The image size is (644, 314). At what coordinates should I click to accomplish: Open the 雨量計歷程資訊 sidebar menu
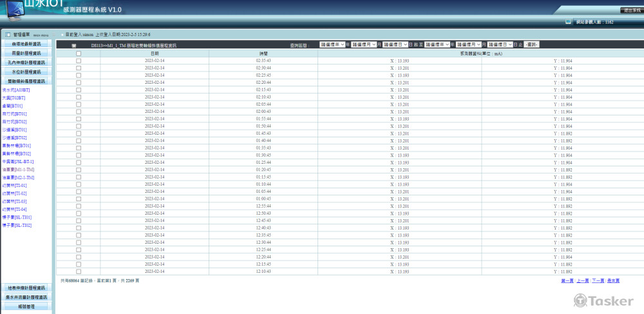[x=26, y=53]
